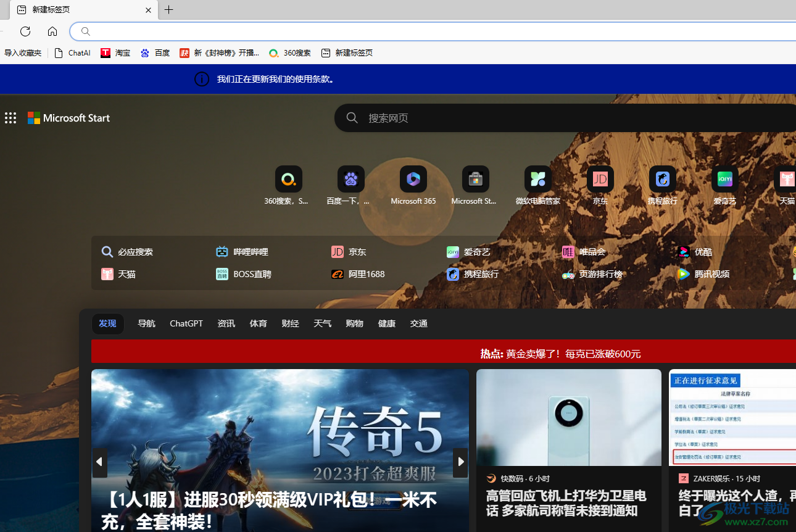Viewport: 796px width, 532px height.
Task: Focus the browser address bar
Action: [x=432, y=31]
